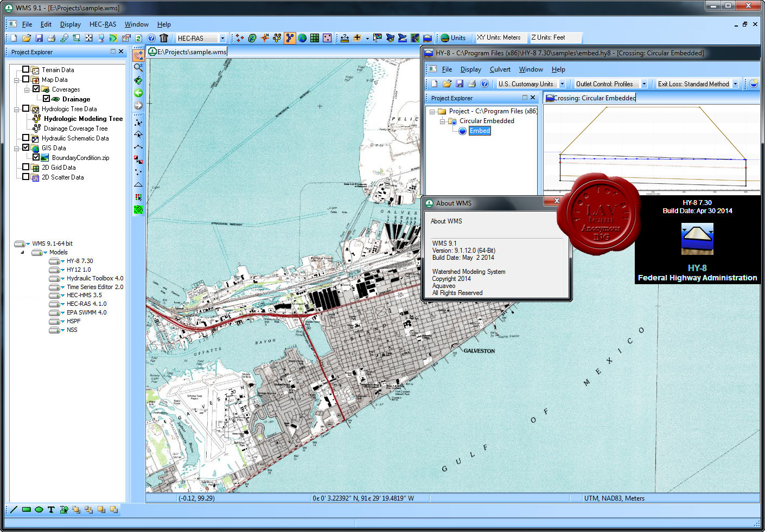The width and height of the screenshot is (765, 532).
Task: Toggle the Terrain Data checkbox
Action: click(25, 69)
